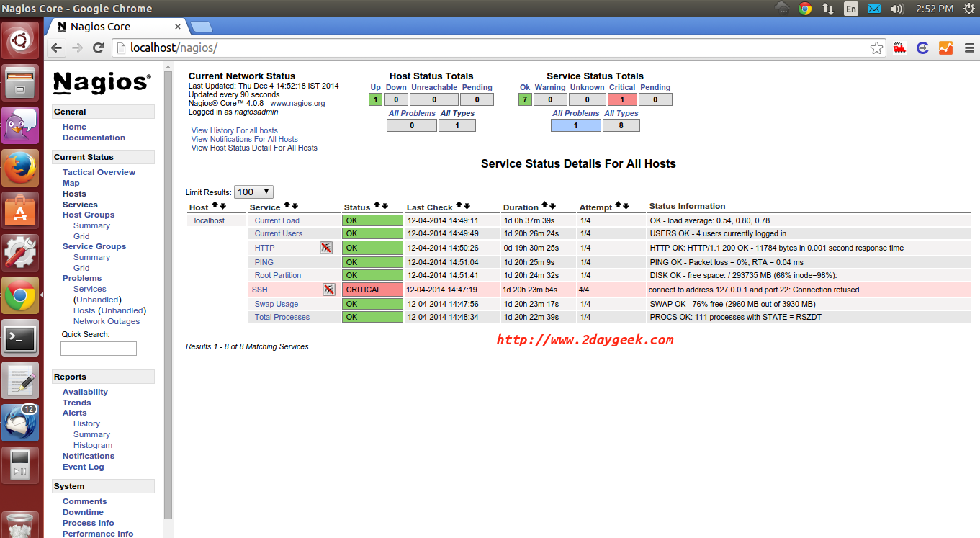Open the network indicator in top panel
This screenshot has width=980, height=538.
[x=828, y=9]
